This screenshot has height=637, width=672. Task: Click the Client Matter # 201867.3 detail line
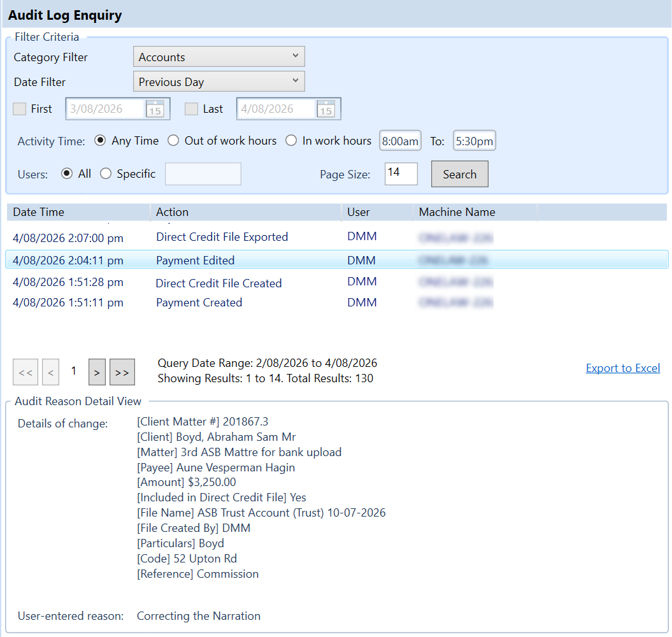coord(203,422)
